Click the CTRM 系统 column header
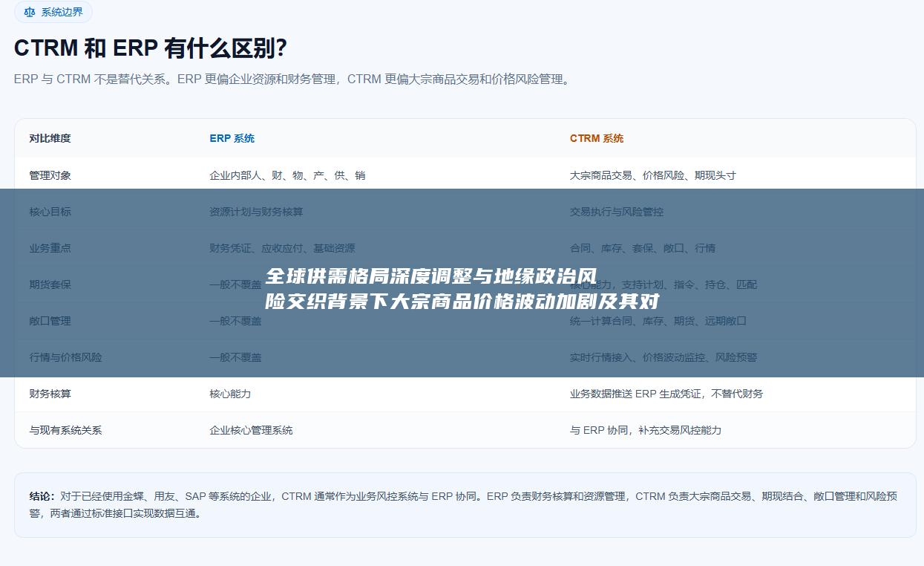This screenshot has width=924, height=566. 597,138
